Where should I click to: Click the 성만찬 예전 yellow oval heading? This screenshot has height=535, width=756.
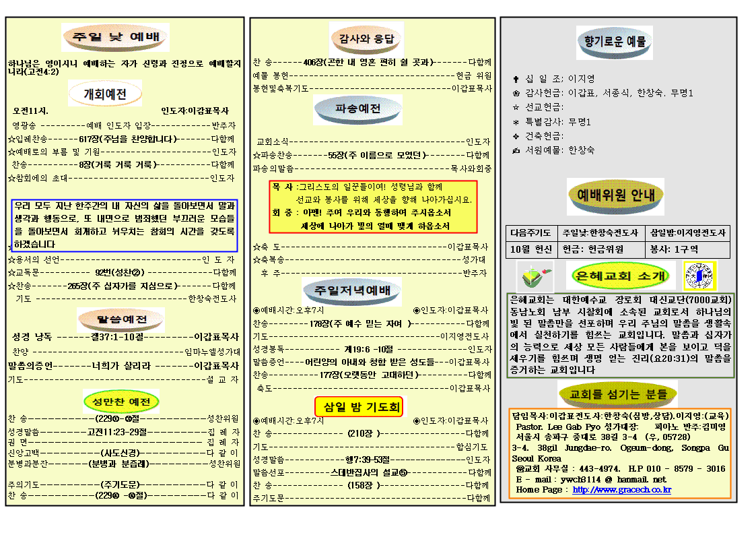(122, 402)
